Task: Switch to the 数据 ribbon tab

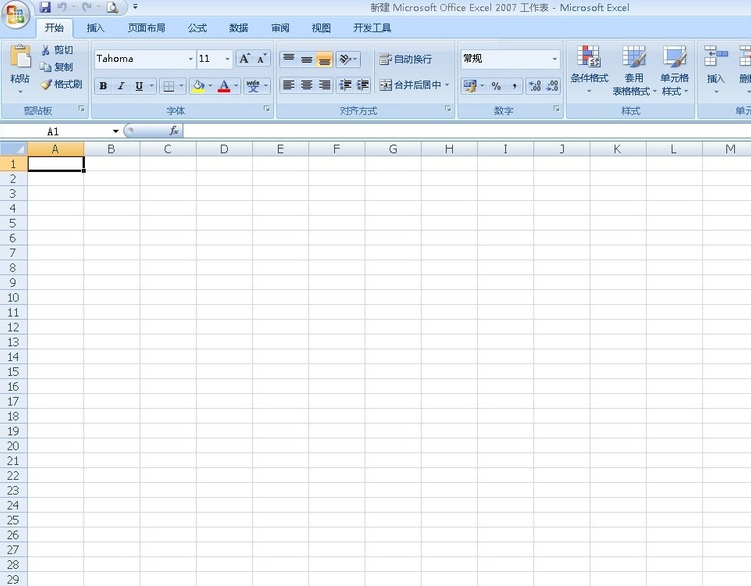Action: (x=238, y=28)
